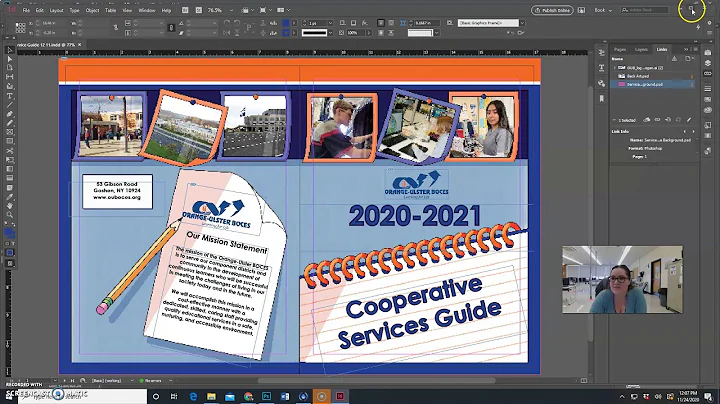Viewport: 720px width, 404px height.
Task: Select the Scissors tool
Action: (10, 151)
